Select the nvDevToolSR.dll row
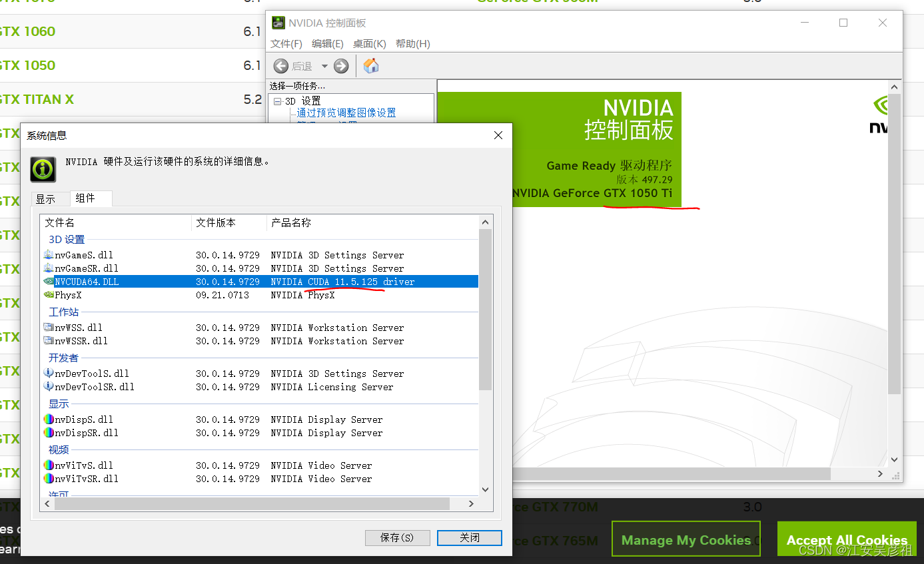924x564 pixels. pos(260,387)
